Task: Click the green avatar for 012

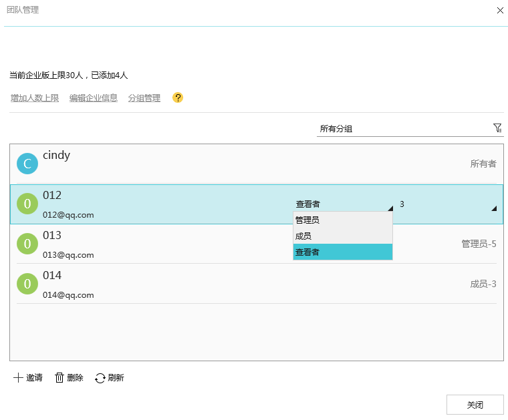Action: tap(27, 204)
